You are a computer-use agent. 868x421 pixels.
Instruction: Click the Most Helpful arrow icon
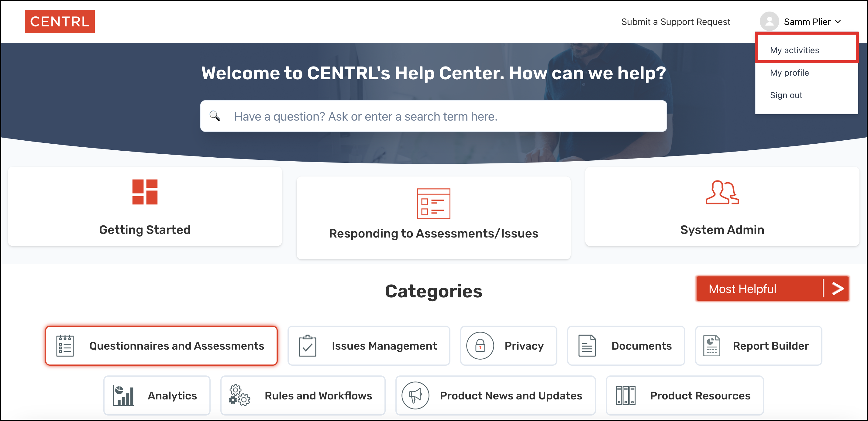point(838,289)
